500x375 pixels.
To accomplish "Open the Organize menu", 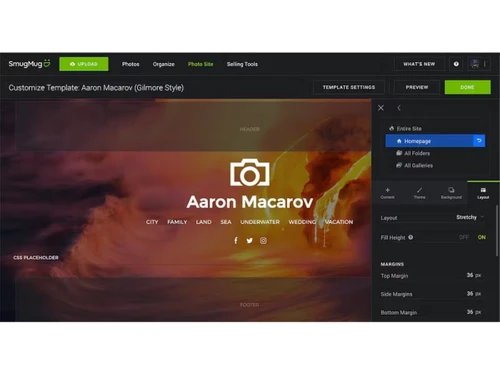I will [x=163, y=64].
